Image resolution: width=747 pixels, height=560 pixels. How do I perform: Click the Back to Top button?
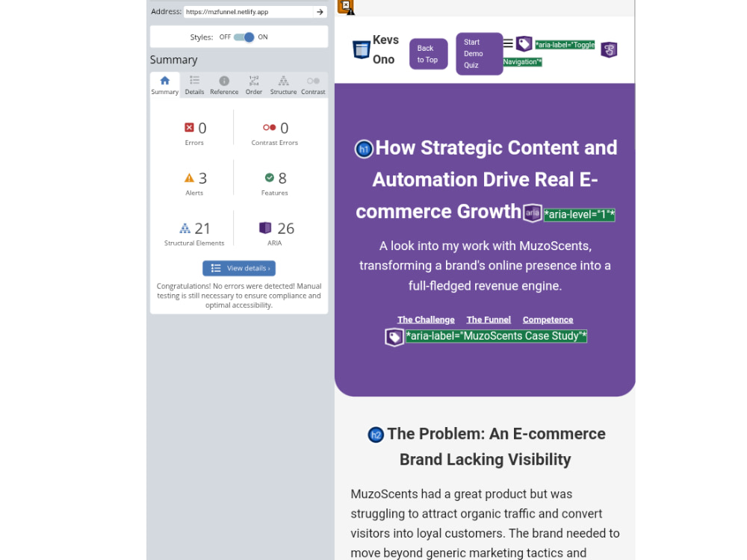coord(428,54)
